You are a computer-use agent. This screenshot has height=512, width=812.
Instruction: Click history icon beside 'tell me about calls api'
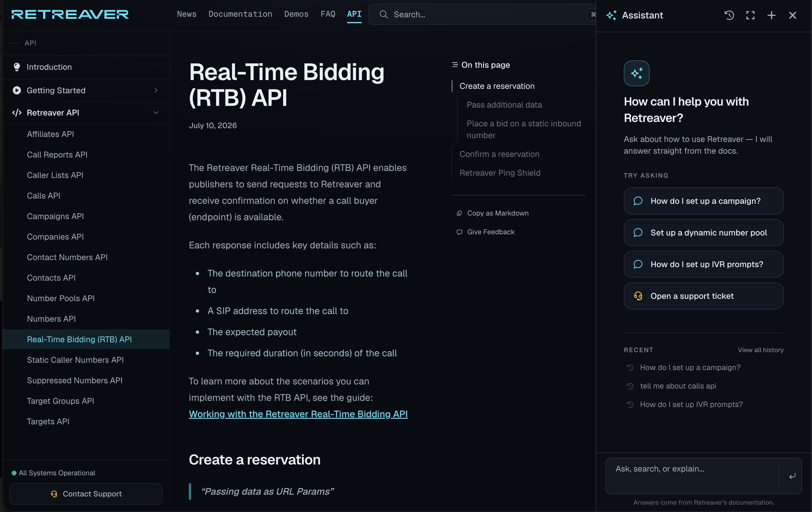pyautogui.click(x=630, y=386)
